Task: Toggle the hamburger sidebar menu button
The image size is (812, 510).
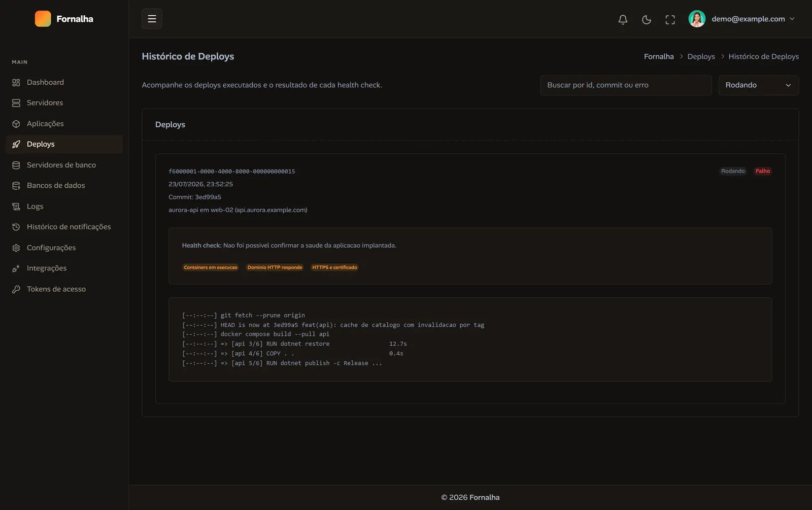Action: click(x=152, y=19)
